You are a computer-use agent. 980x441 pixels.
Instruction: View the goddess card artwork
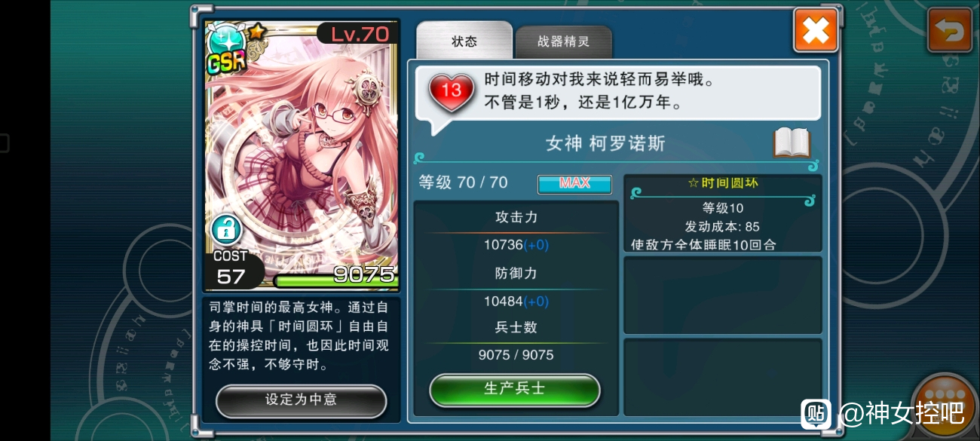click(x=302, y=156)
